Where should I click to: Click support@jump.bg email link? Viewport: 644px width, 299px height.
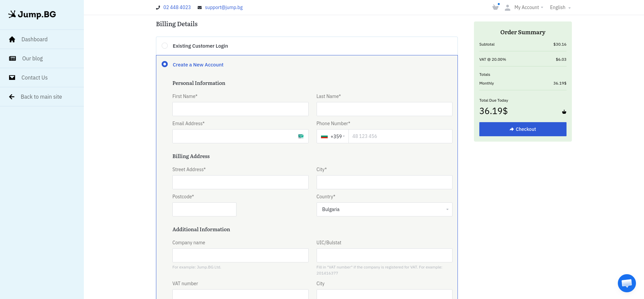[224, 7]
